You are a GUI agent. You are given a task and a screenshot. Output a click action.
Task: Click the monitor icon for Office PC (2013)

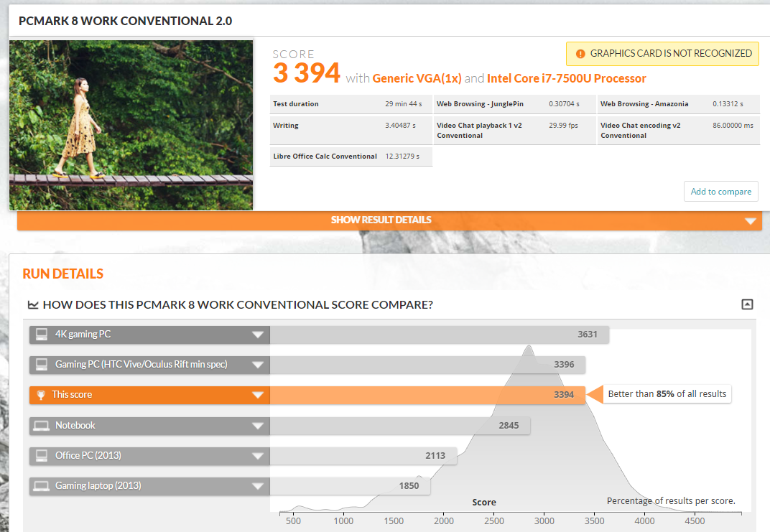point(42,455)
